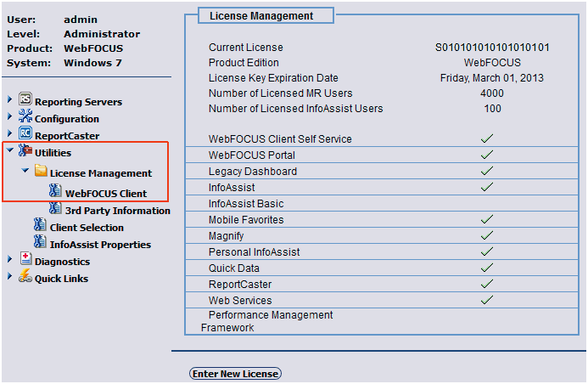The height and width of the screenshot is (384, 588).
Task: Click the checkmark beside Mobile Favorites
Action: pos(487,219)
